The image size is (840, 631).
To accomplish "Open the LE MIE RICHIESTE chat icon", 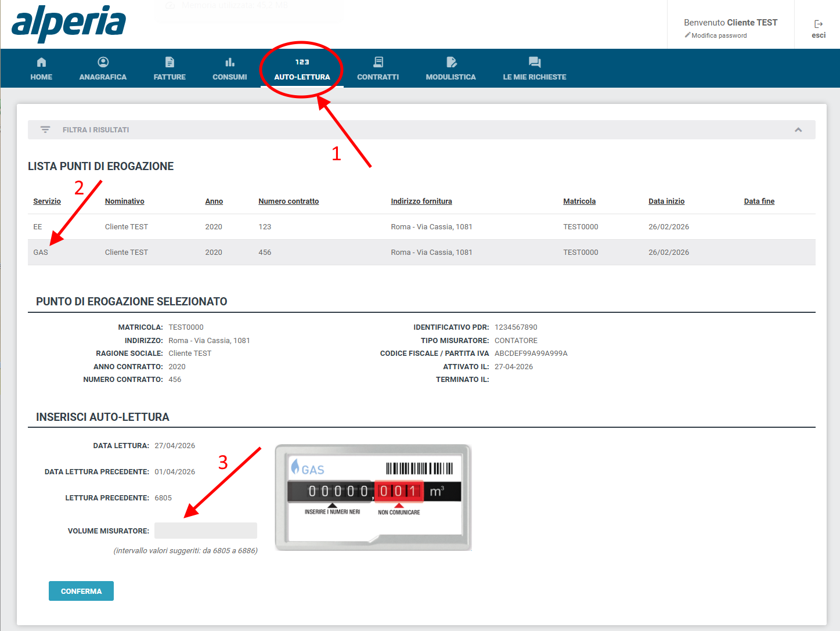I will point(535,62).
